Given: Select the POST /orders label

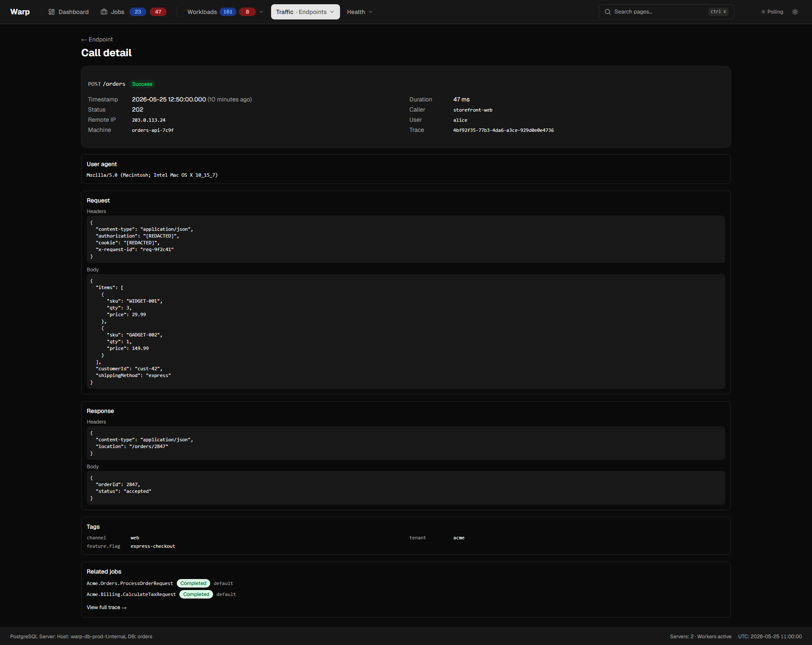Looking at the screenshot, I should pos(107,84).
